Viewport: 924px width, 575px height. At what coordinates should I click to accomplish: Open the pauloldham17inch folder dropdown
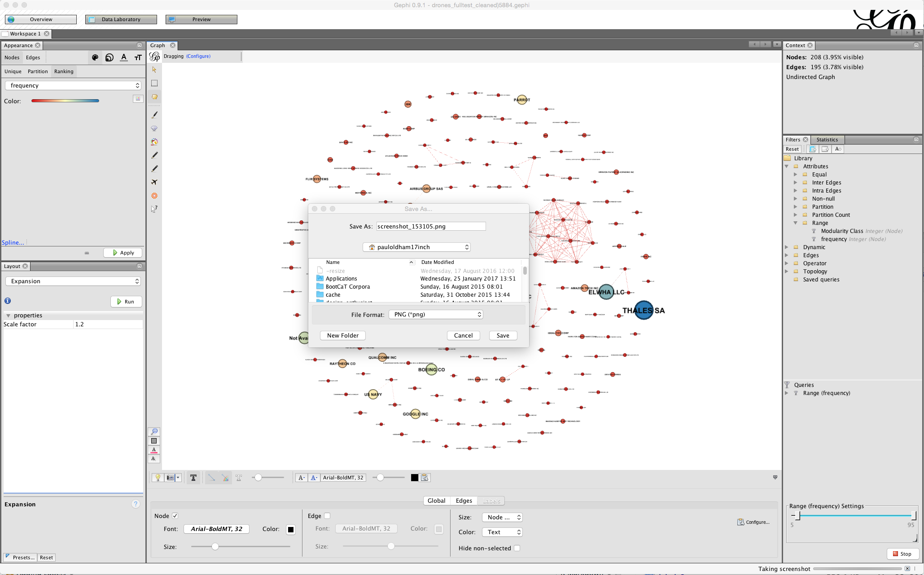pyautogui.click(x=416, y=247)
